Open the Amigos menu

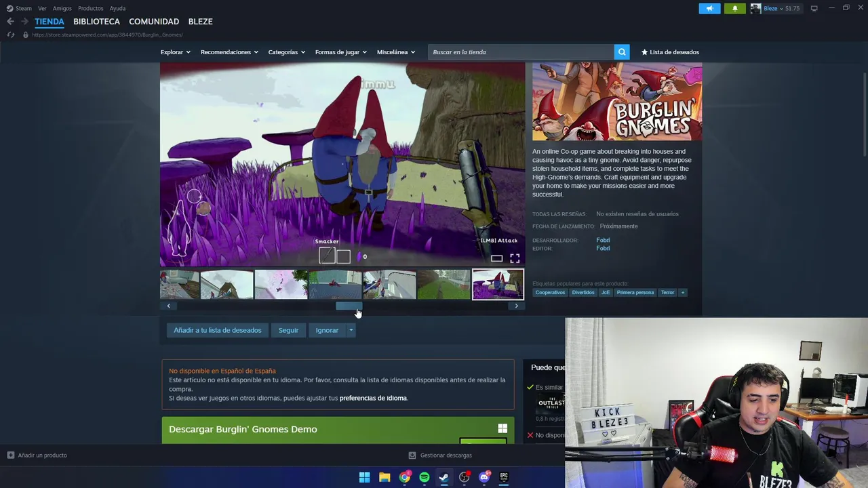point(62,8)
